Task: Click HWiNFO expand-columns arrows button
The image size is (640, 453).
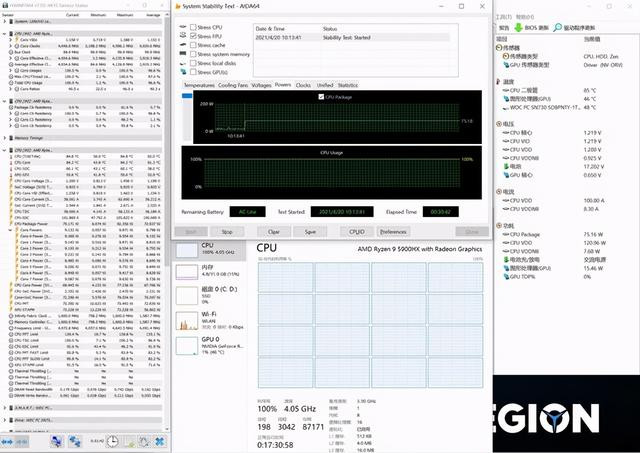Action: (7, 442)
